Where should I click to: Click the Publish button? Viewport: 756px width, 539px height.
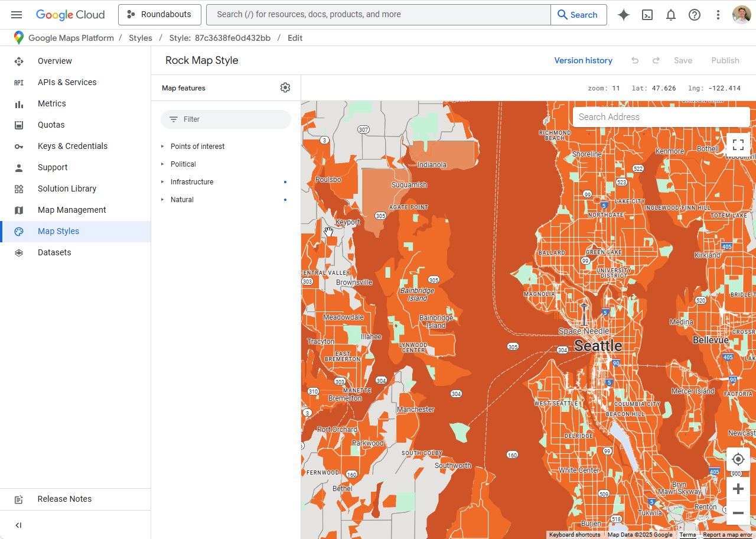(x=725, y=60)
